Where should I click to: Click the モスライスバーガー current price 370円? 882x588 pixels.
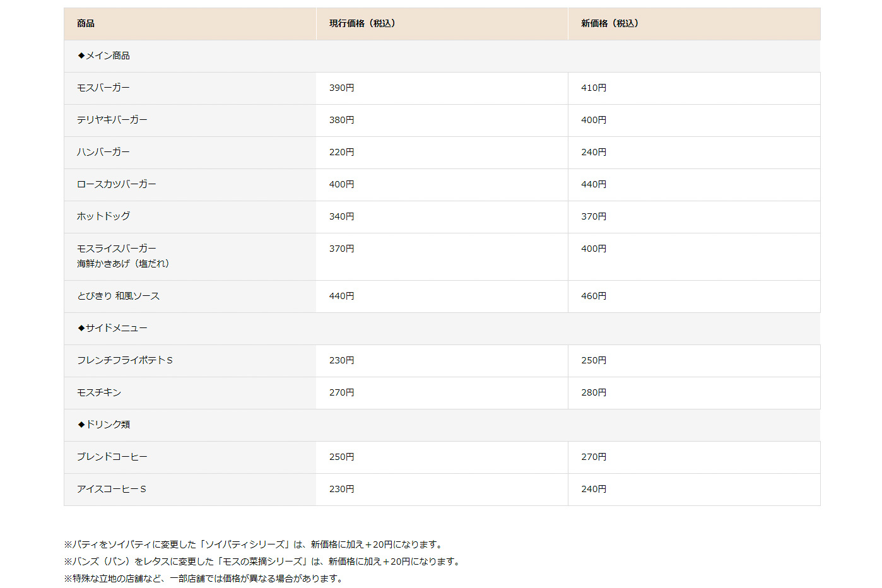(x=341, y=249)
